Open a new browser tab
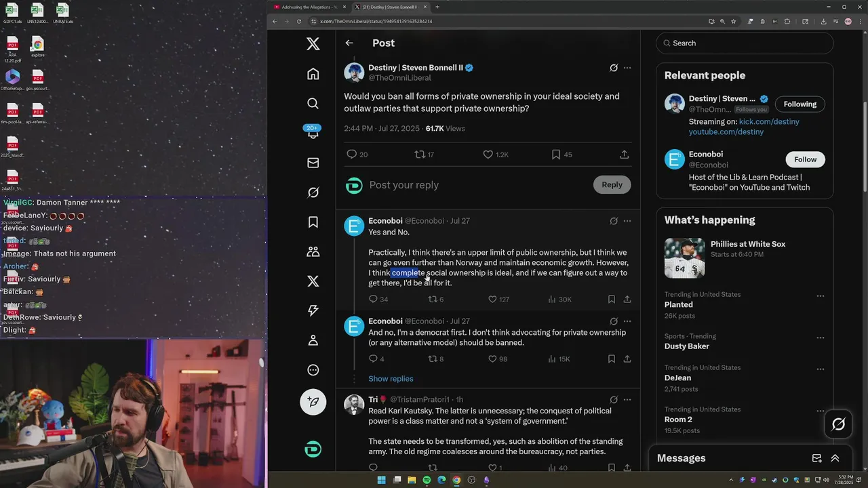This screenshot has height=488, width=868. [437, 7]
